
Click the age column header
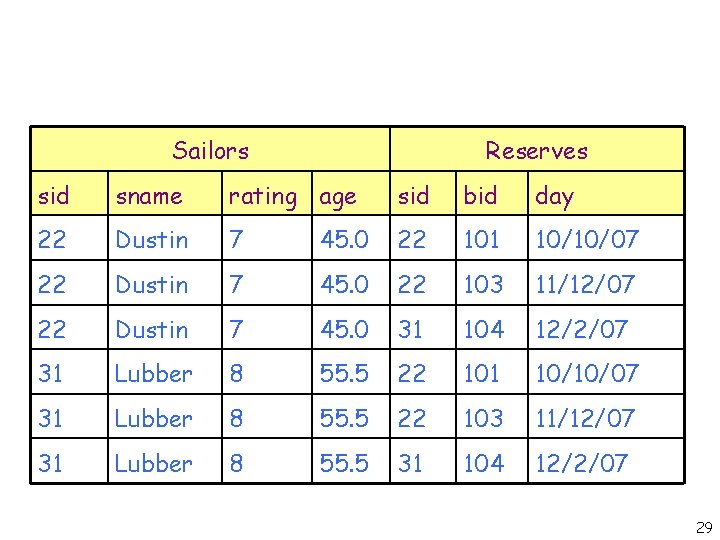(338, 197)
